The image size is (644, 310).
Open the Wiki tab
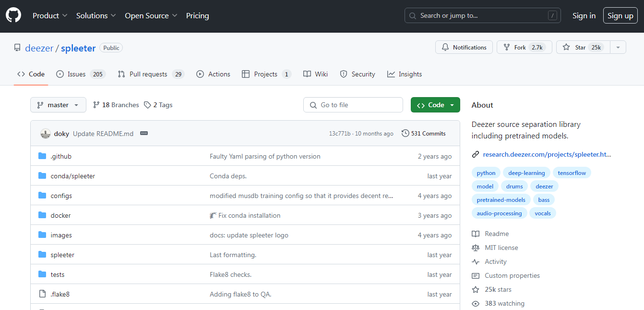(316, 74)
